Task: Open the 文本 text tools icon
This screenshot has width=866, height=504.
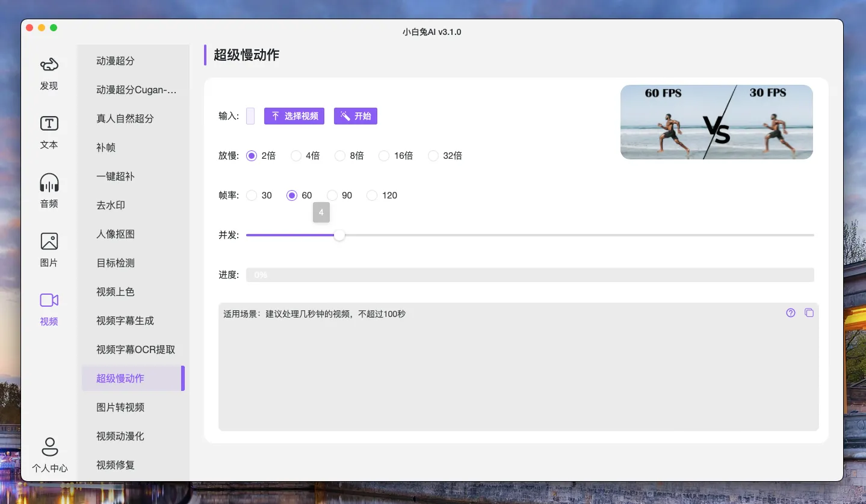Action: [49, 124]
